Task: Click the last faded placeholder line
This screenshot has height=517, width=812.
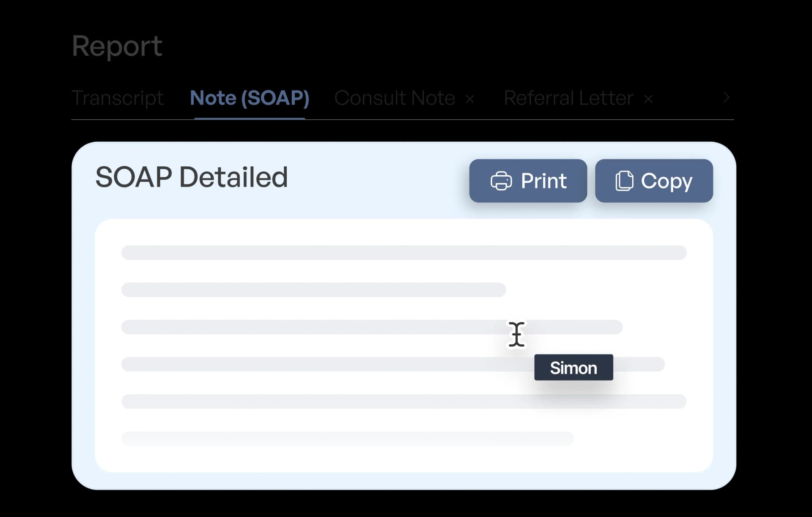Action: coord(347,438)
